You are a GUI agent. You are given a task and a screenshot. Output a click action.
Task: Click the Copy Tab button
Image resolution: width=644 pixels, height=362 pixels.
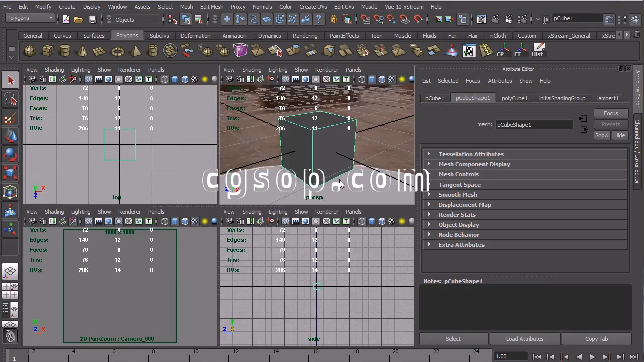coord(596,339)
